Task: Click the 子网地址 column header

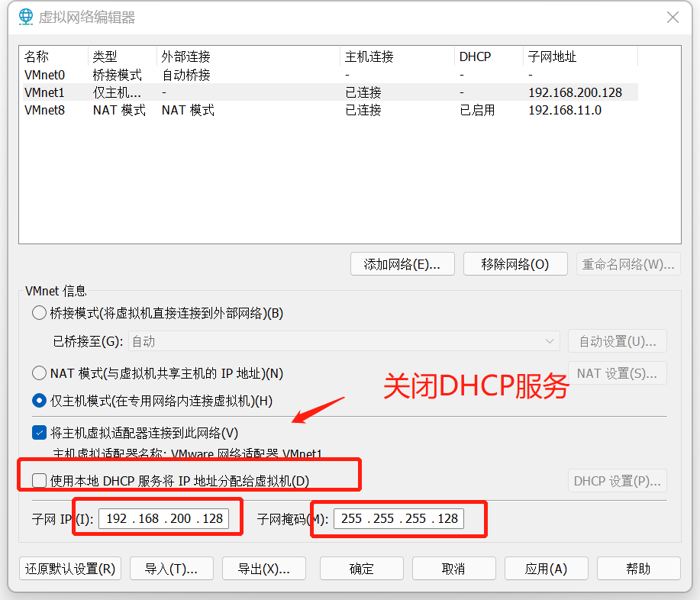Action: tap(580, 56)
